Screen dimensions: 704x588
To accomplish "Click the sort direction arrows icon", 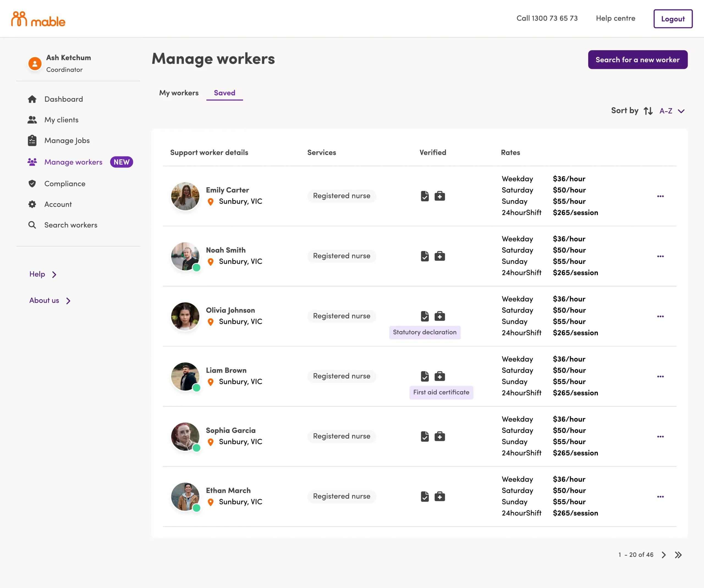I will click(648, 111).
